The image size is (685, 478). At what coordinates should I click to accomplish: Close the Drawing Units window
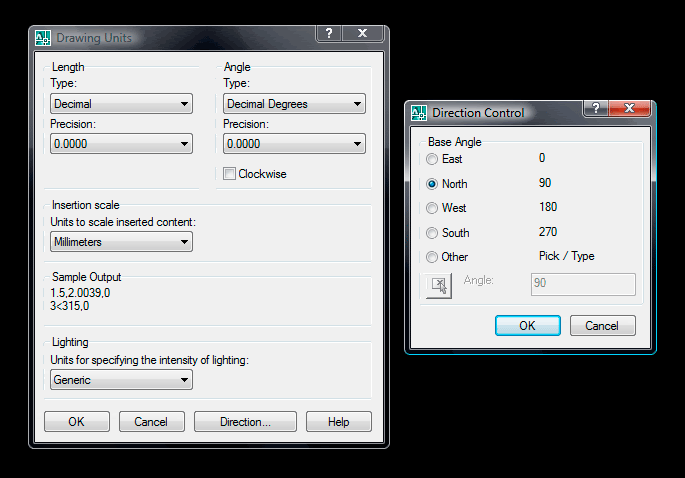pos(362,33)
